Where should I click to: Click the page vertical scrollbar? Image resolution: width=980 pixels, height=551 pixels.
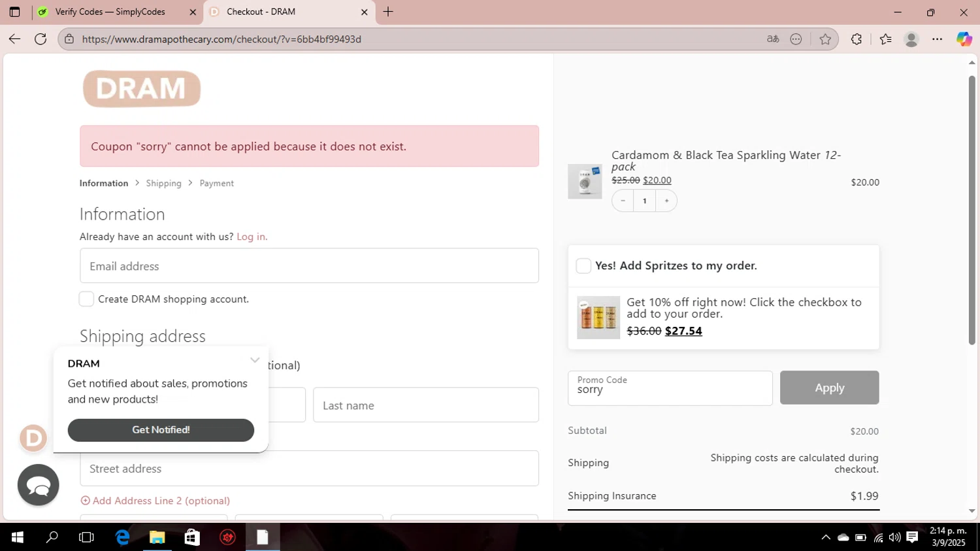point(972,210)
